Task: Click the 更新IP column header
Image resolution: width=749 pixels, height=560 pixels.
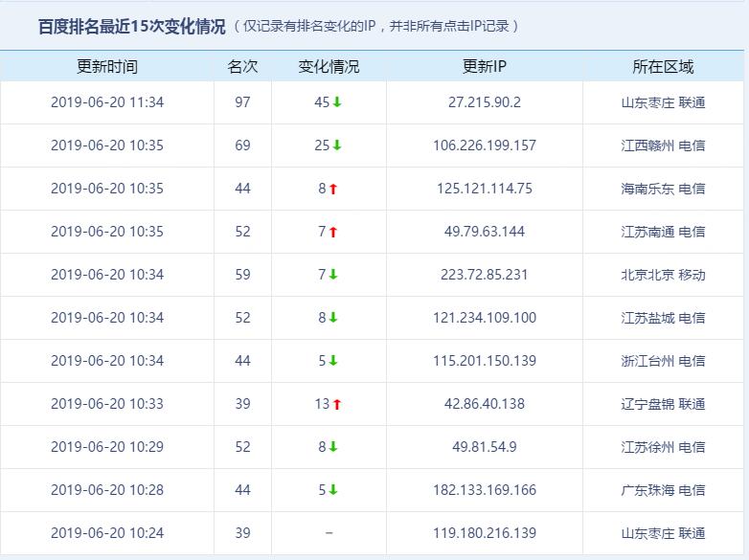Action: [485, 66]
